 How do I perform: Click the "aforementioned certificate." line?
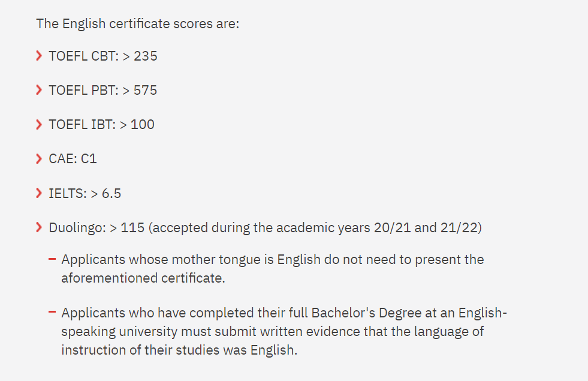click(143, 278)
